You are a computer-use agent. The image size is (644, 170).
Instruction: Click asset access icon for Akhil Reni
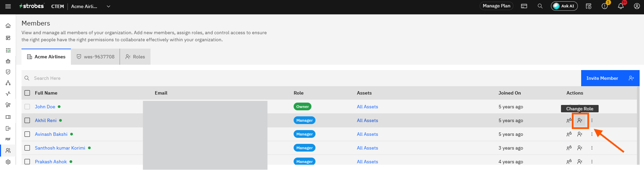[x=569, y=120]
